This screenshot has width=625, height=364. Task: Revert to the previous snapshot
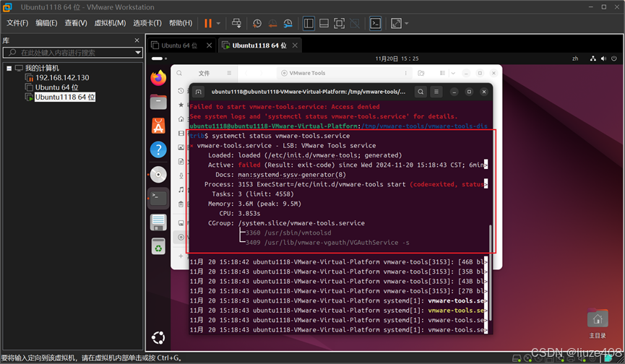(x=272, y=24)
